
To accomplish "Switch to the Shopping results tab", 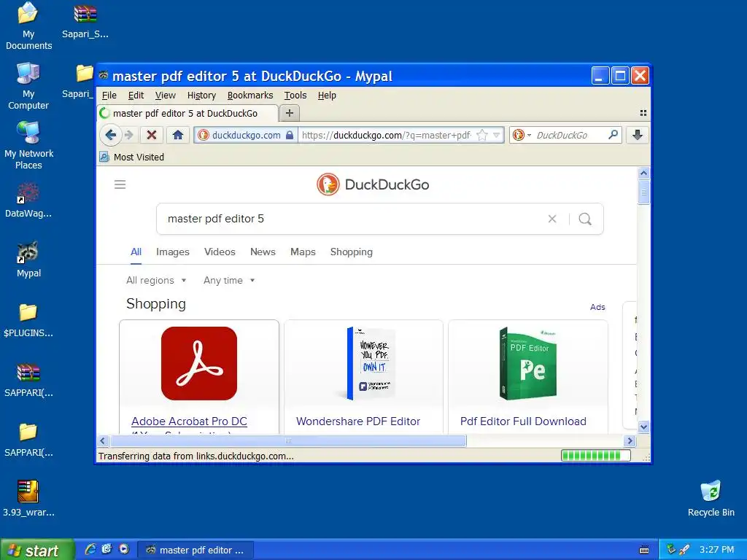I will (x=352, y=252).
